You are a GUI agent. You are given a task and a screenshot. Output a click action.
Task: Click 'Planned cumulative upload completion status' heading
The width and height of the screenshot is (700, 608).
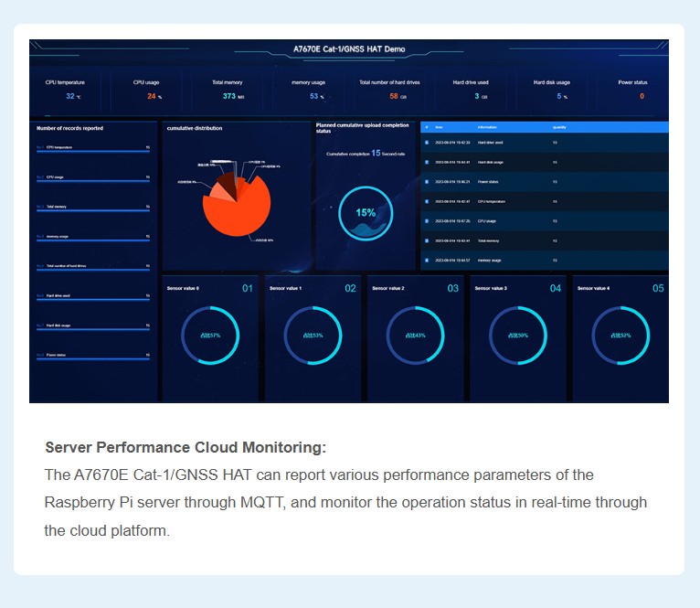(x=363, y=128)
